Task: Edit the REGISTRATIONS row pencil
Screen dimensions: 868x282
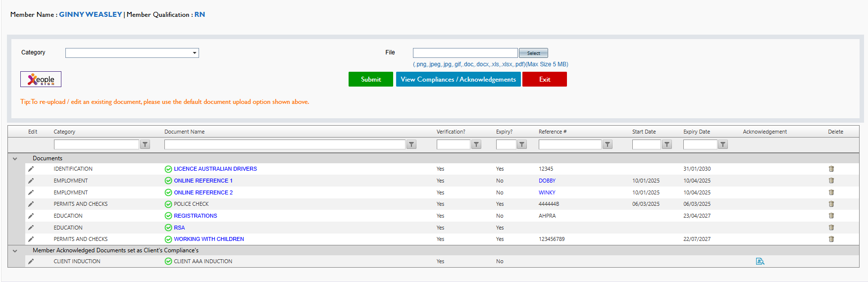Action: tap(31, 216)
